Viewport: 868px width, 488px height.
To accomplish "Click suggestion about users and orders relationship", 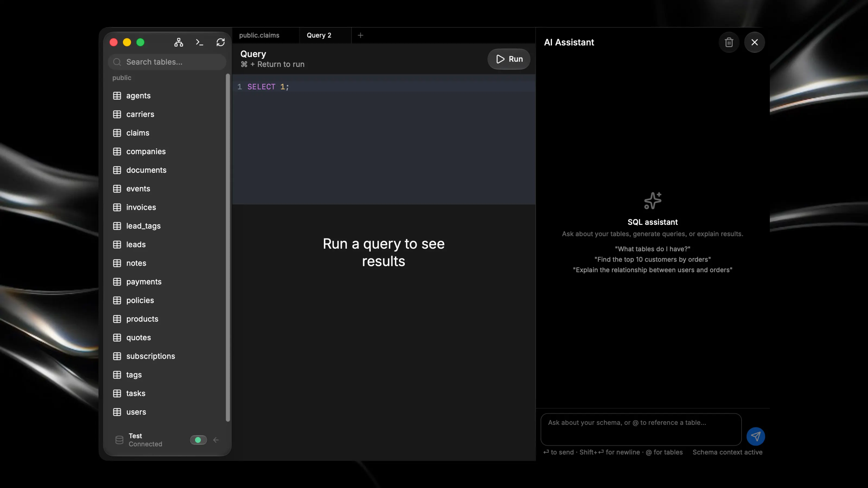I will point(652,270).
